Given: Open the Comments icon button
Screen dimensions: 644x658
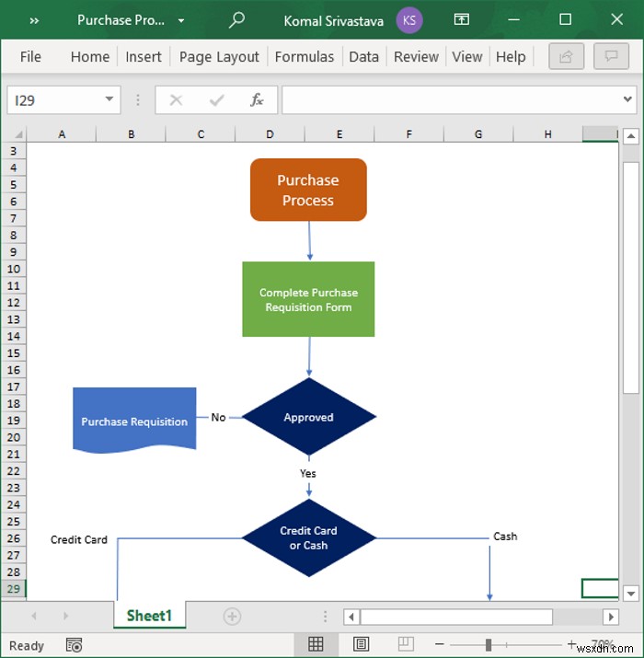Looking at the screenshot, I should pyautogui.click(x=611, y=56).
